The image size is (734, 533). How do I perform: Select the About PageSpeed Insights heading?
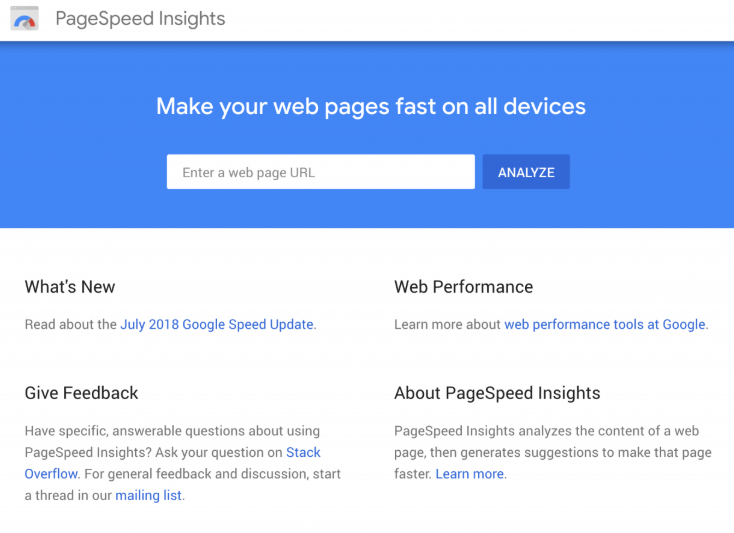tap(497, 393)
